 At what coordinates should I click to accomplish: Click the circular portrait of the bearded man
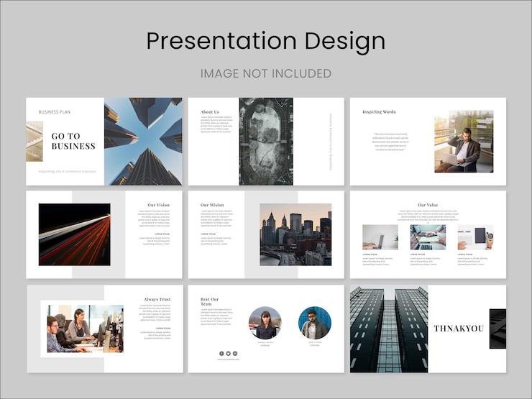(x=315, y=323)
